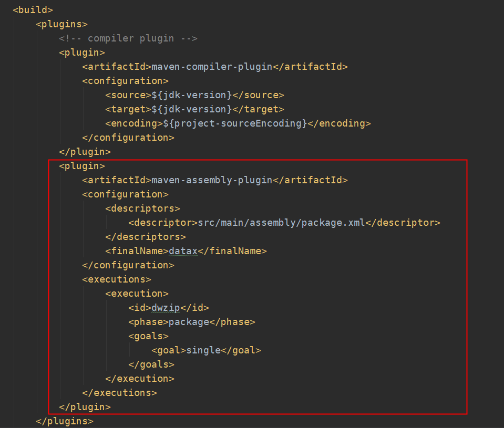
Task: Click the compiler plugin comment
Action: point(128,38)
